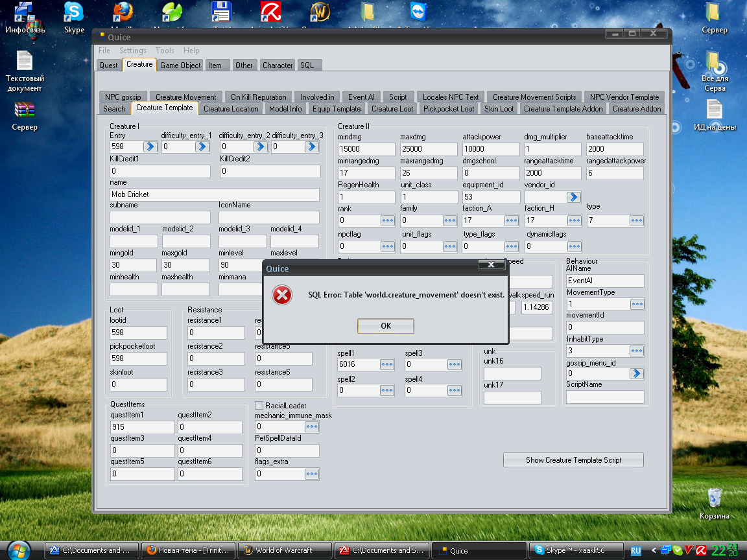The width and height of the screenshot is (747, 560).
Task: Click OK in the SQL Error dialog
Action: pos(385,326)
